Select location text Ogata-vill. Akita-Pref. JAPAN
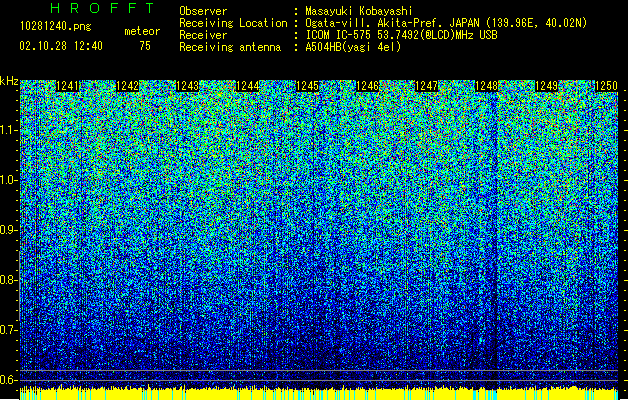The image size is (629, 400). coord(392,23)
